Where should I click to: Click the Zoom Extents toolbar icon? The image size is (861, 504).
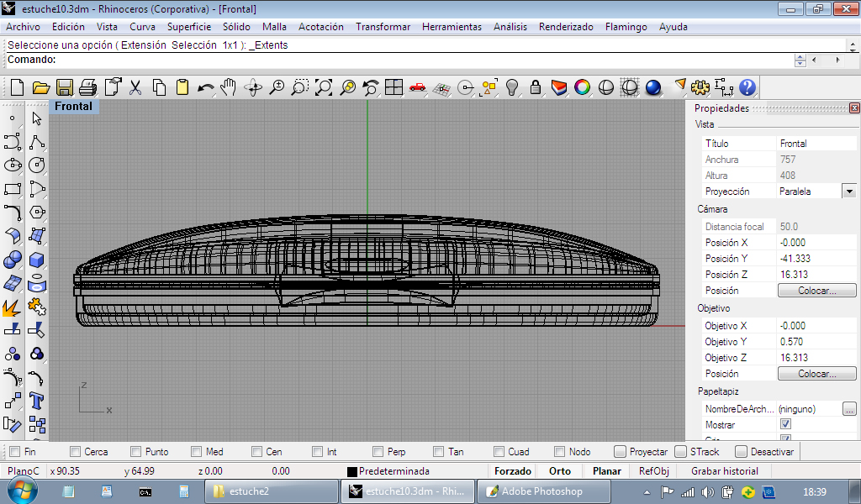(324, 87)
